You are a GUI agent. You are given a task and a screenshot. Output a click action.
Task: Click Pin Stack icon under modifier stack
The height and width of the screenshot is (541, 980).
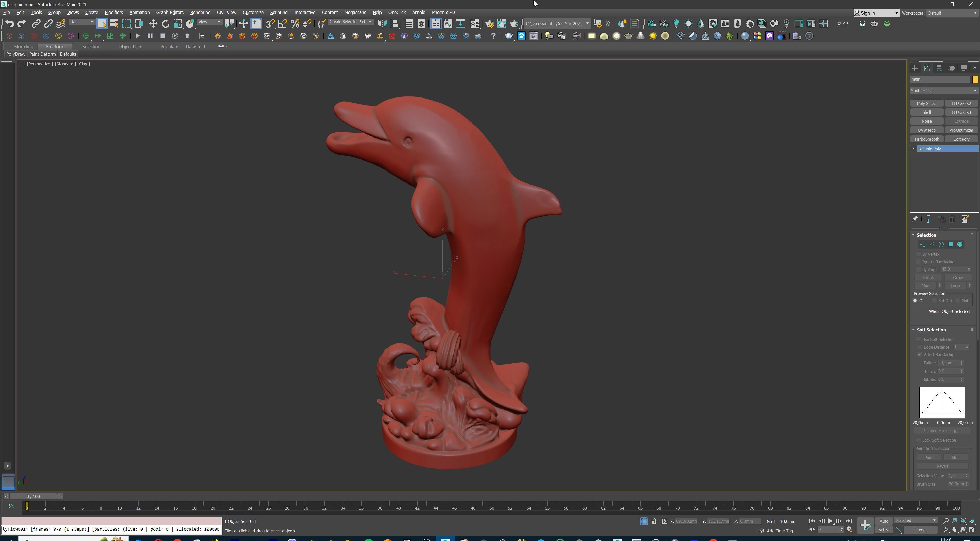[x=915, y=219]
